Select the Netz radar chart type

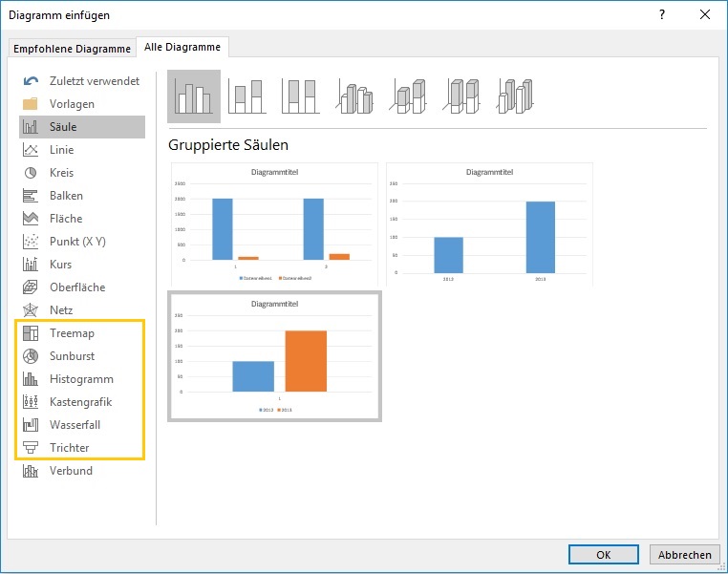(x=61, y=310)
